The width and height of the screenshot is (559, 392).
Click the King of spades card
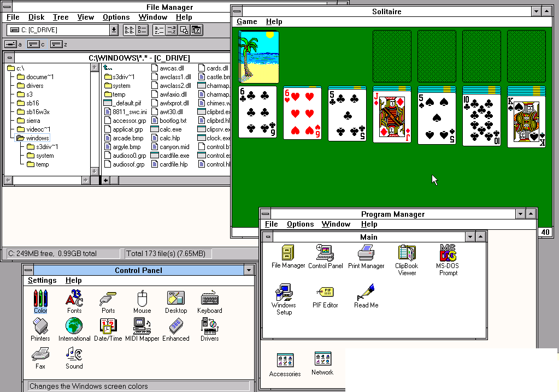(526, 122)
